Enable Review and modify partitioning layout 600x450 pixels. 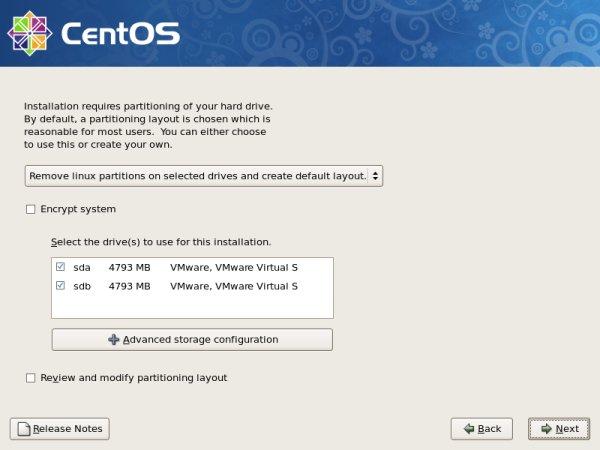[31, 378]
